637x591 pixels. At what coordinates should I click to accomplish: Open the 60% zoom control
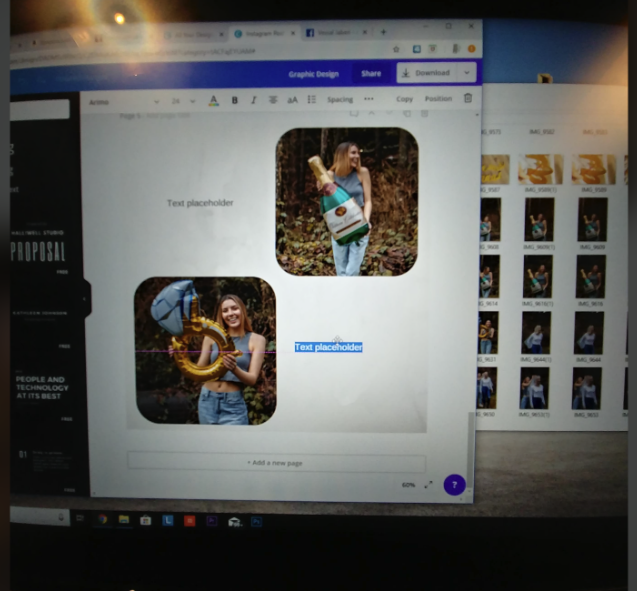point(408,485)
